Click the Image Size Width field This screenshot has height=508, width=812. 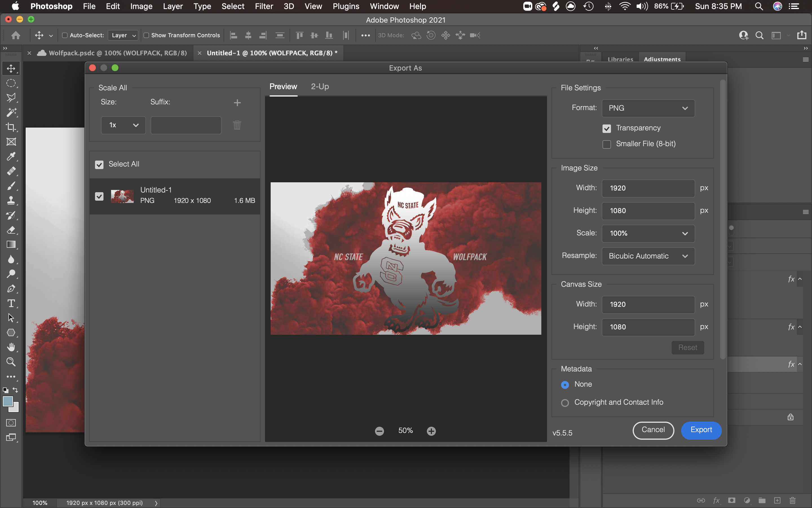point(648,188)
